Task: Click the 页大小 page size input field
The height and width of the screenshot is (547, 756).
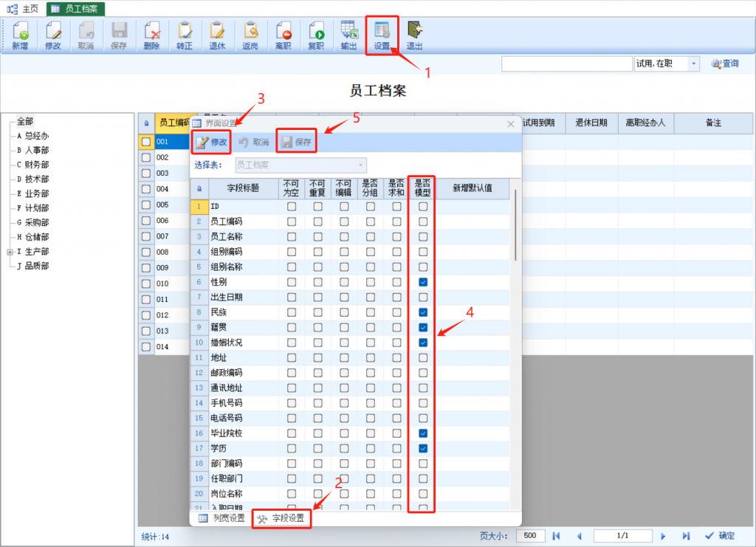Action: [x=530, y=536]
